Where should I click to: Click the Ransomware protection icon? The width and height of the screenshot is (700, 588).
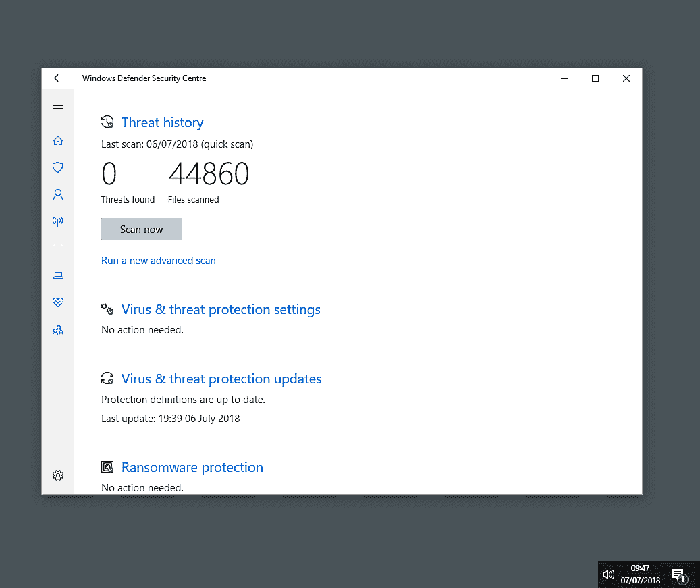[107, 467]
